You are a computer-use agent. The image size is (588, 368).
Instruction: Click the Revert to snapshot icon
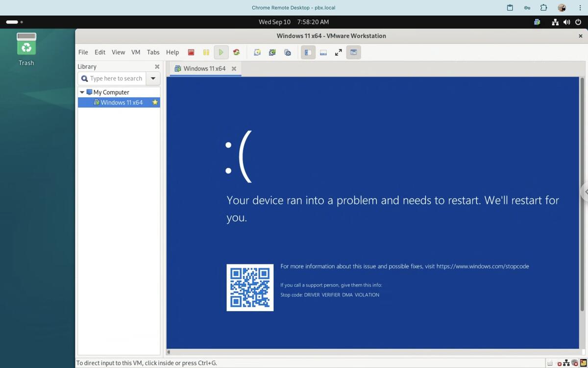coord(272,53)
